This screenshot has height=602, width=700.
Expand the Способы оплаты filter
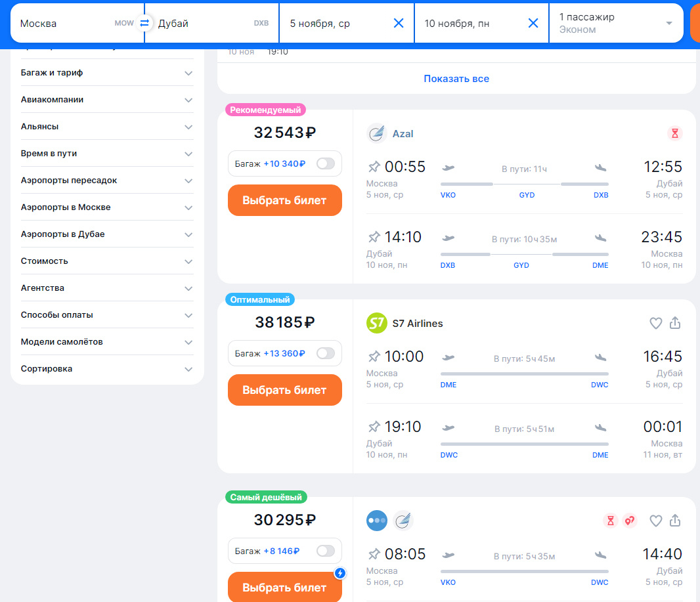click(106, 315)
